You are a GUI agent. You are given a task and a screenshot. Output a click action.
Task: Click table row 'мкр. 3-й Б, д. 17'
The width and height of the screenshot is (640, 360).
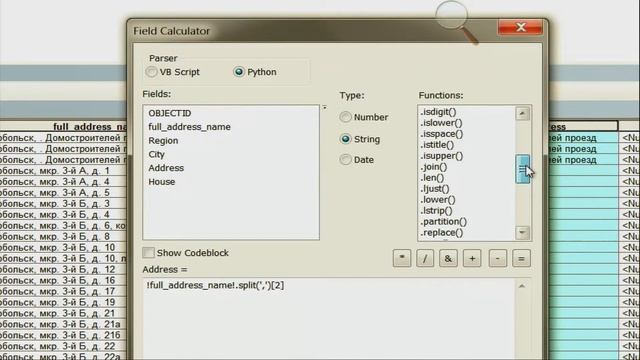[63, 291]
